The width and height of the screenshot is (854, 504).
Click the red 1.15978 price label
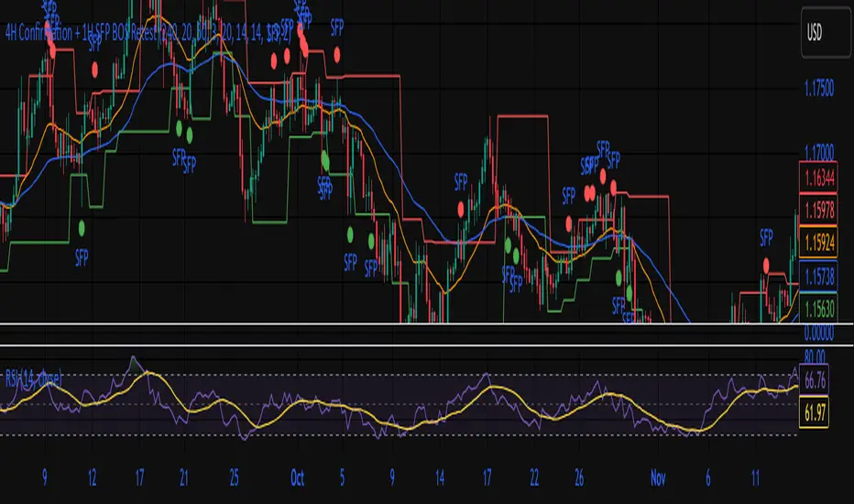(x=820, y=210)
